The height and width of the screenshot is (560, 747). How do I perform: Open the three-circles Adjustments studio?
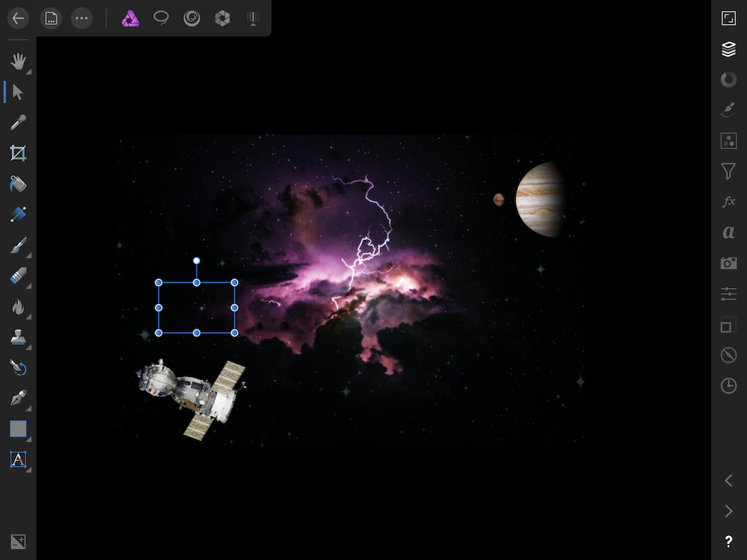(729, 141)
